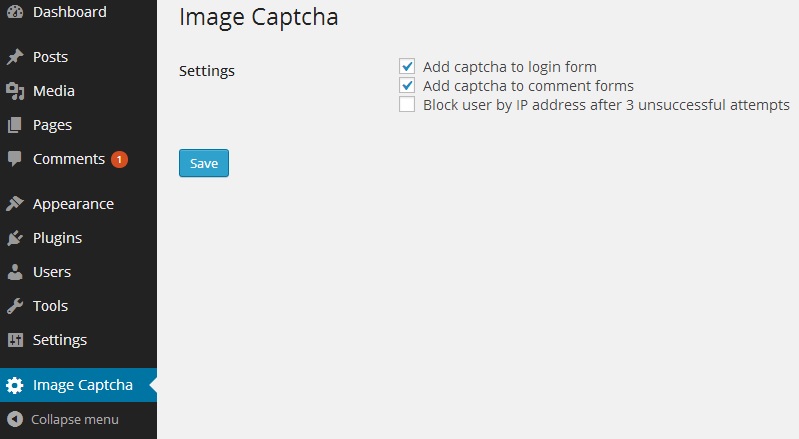Open pending comments badge showing 1
The width and height of the screenshot is (799, 439).
(x=119, y=159)
